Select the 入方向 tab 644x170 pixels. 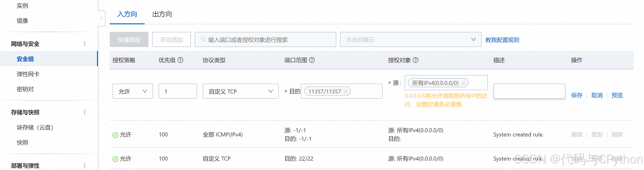pos(127,14)
